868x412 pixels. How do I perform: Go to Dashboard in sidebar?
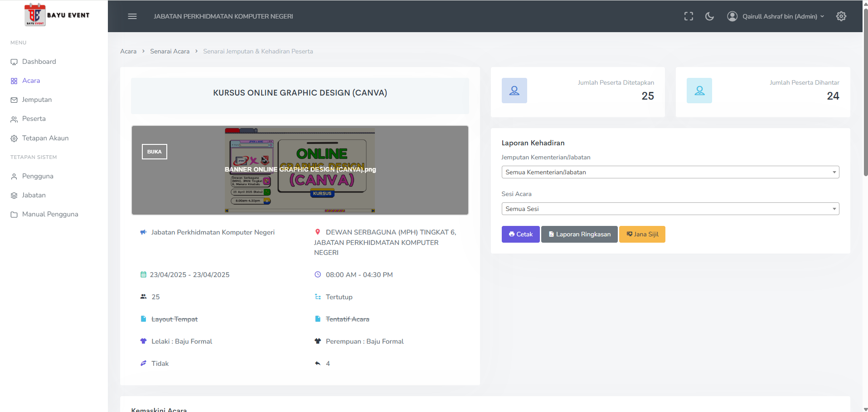39,62
